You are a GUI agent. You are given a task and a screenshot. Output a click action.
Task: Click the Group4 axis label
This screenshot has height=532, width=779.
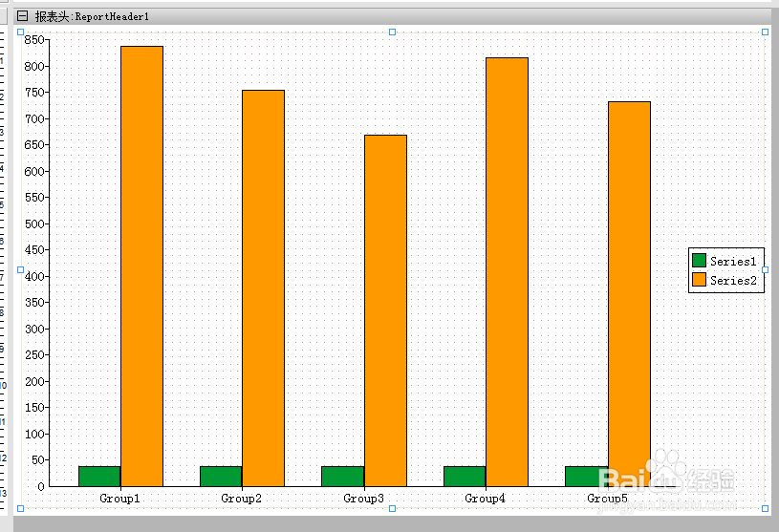tap(485, 499)
